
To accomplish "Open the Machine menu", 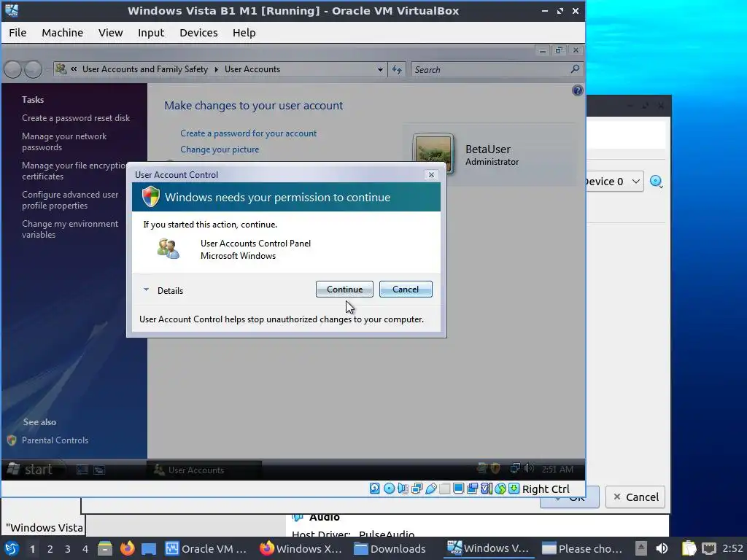I will click(63, 33).
